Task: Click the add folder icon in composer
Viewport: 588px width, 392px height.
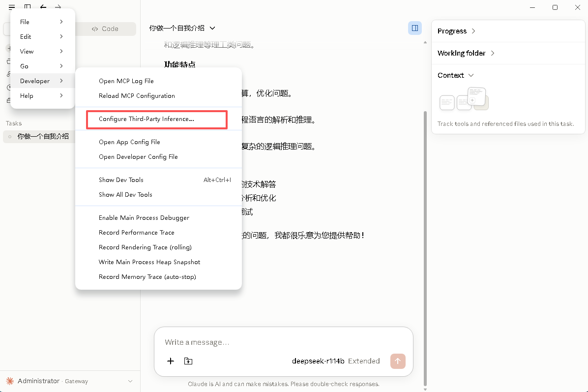Action: pyautogui.click(x=188, y=361)
